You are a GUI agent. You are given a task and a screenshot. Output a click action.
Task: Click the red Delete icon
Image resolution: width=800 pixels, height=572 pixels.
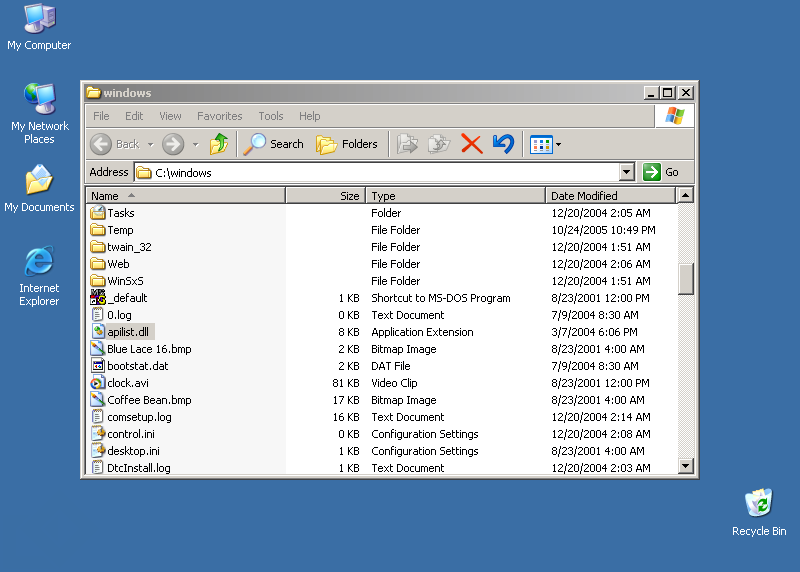[472, 144]
